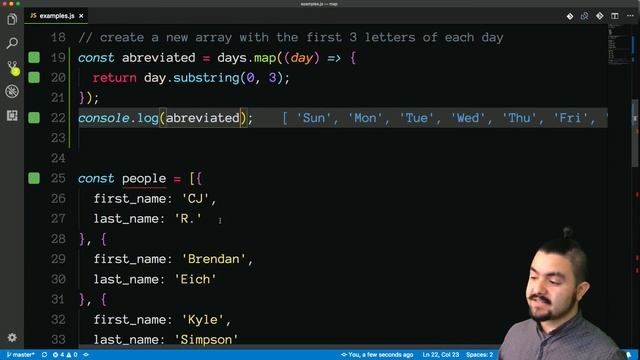The width and height of the screenshot is (640, 360).
Task: Click line number 21 in gutter
Action: [58, 98]
